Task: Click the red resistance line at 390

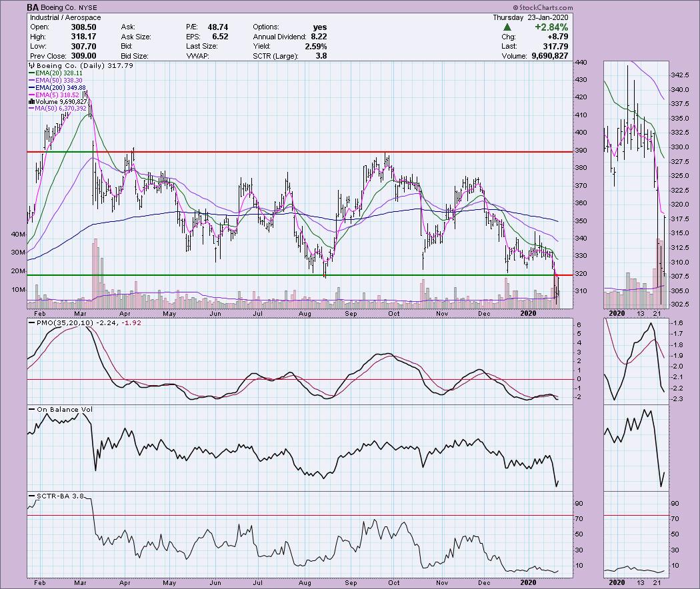Action: coord(299,152)
